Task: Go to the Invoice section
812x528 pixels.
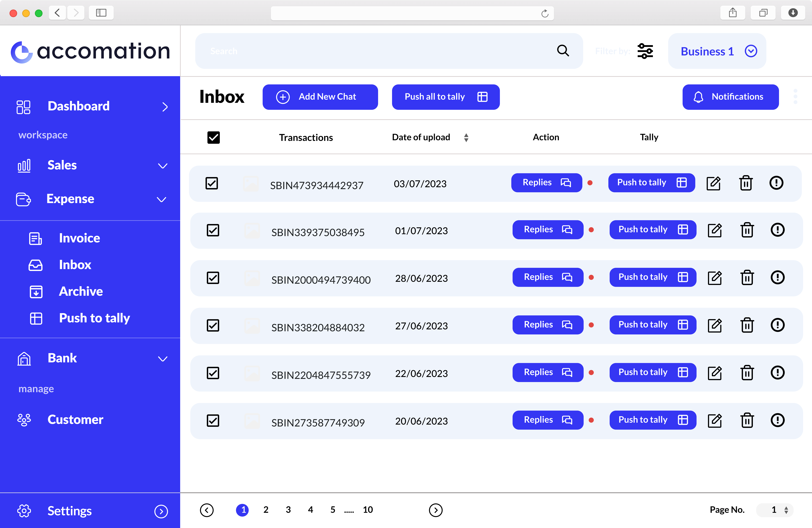Action: pyautogui.click(x=79, y=238)
